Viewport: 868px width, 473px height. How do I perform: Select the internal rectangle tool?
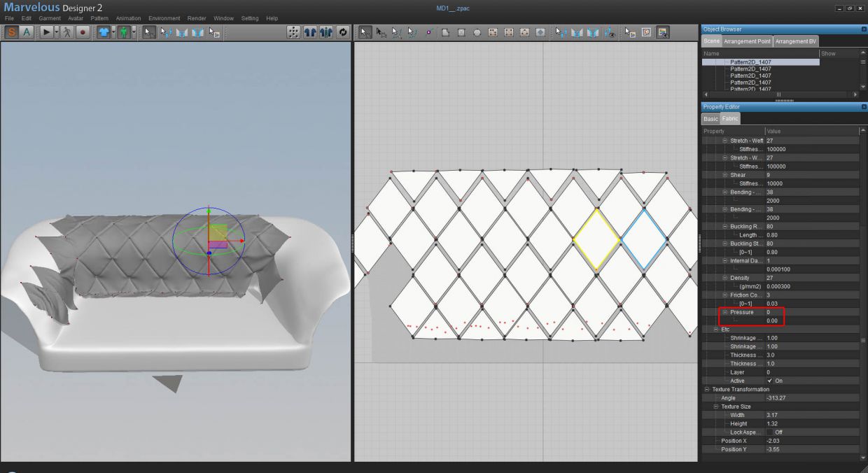[x=508, y=32]
